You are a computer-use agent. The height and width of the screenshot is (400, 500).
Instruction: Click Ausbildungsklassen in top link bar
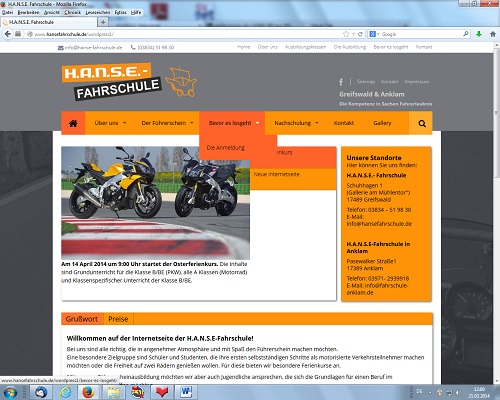[305, 47]
